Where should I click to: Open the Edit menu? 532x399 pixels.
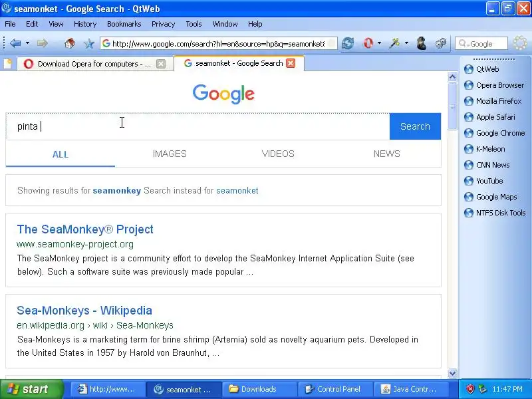[32, 24]
